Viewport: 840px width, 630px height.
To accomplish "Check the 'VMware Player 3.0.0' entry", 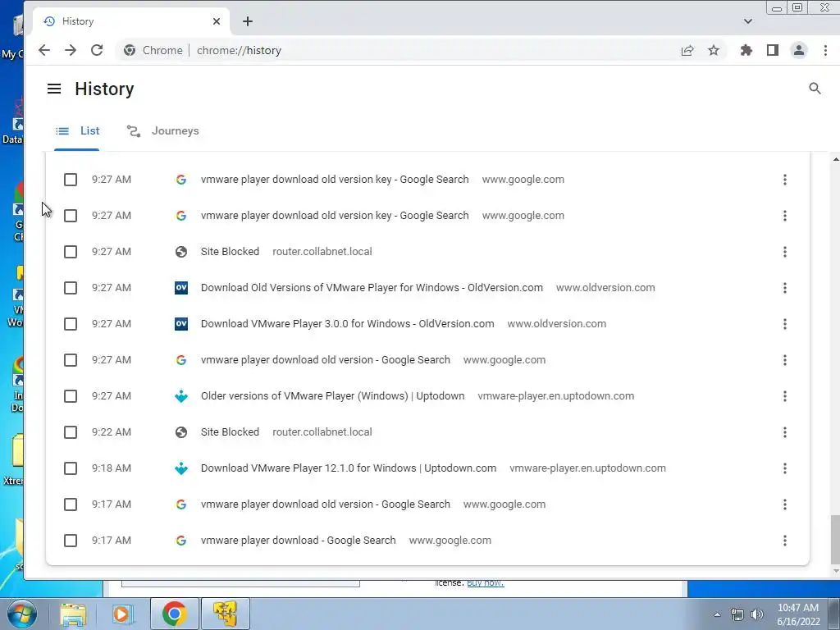I will pos(71,324).
